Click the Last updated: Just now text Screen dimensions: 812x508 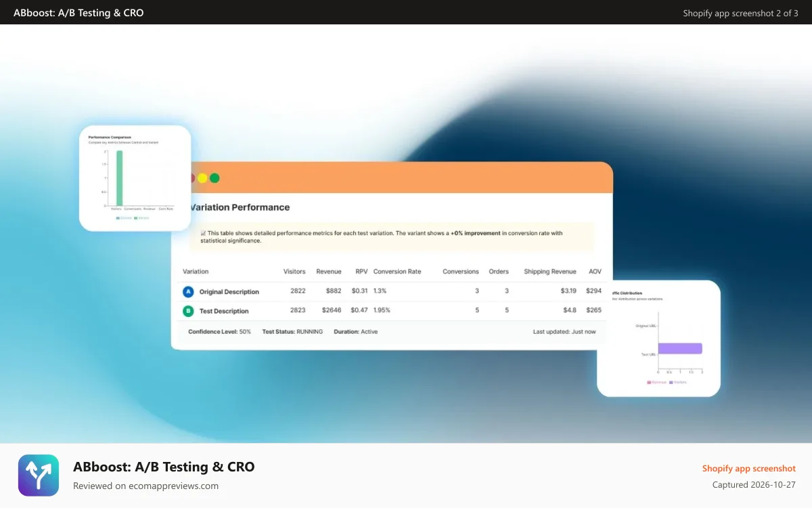[564, 332]
